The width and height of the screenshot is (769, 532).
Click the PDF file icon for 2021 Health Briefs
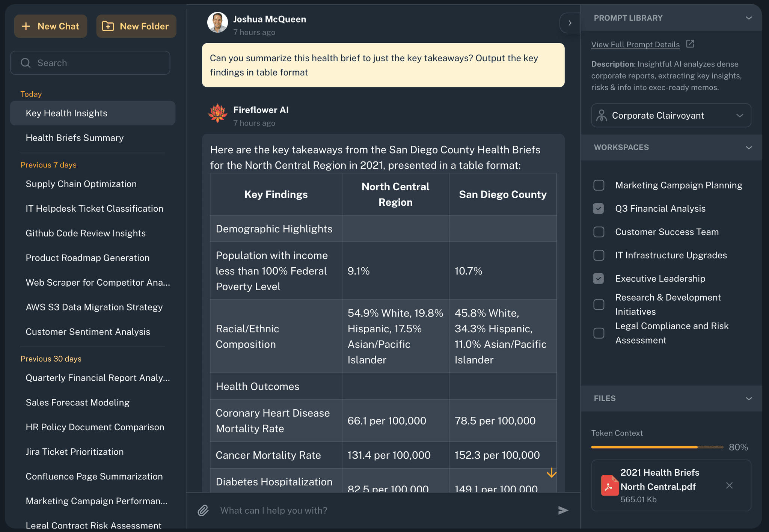tap(609, 485)
